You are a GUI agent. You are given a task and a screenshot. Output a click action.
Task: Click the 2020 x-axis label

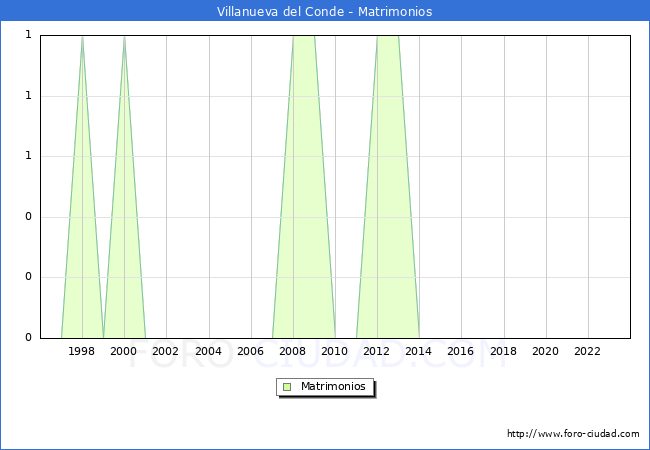(546, 351)
